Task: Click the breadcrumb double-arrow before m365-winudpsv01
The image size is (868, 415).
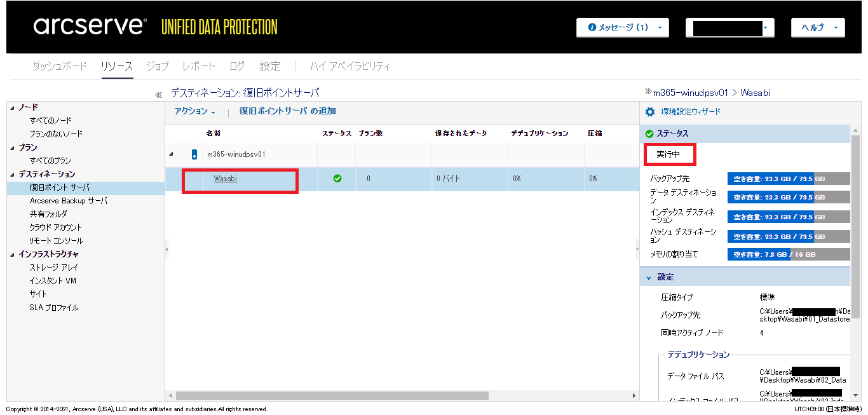Action: 648,92
